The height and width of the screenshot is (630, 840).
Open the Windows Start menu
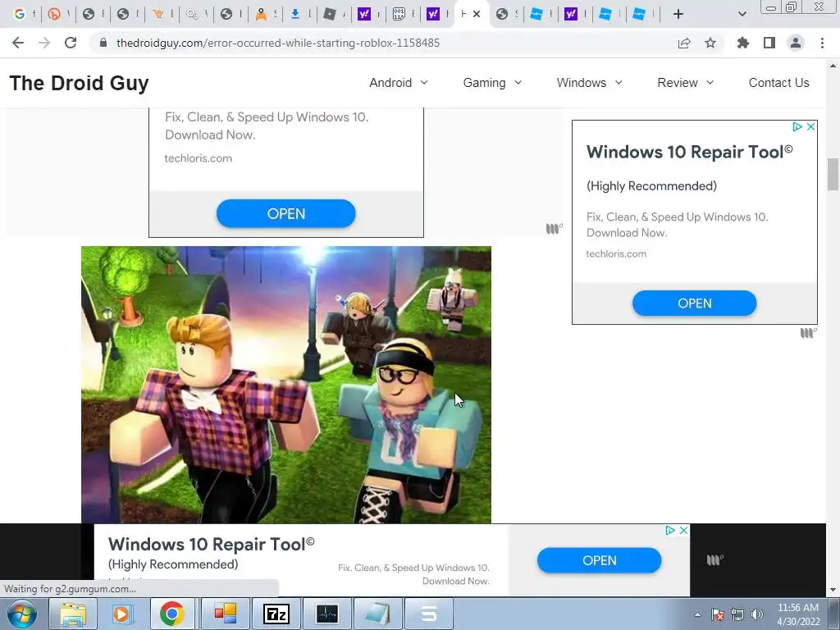21,614
